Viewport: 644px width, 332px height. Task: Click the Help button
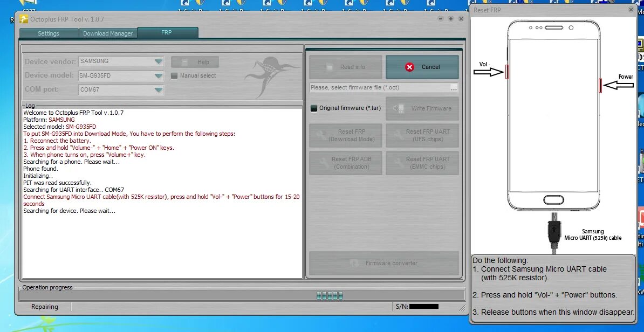click(195, 62)
